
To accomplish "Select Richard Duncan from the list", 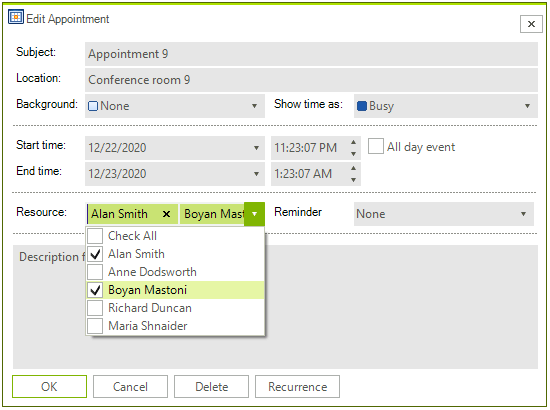I will click(175, 308).
